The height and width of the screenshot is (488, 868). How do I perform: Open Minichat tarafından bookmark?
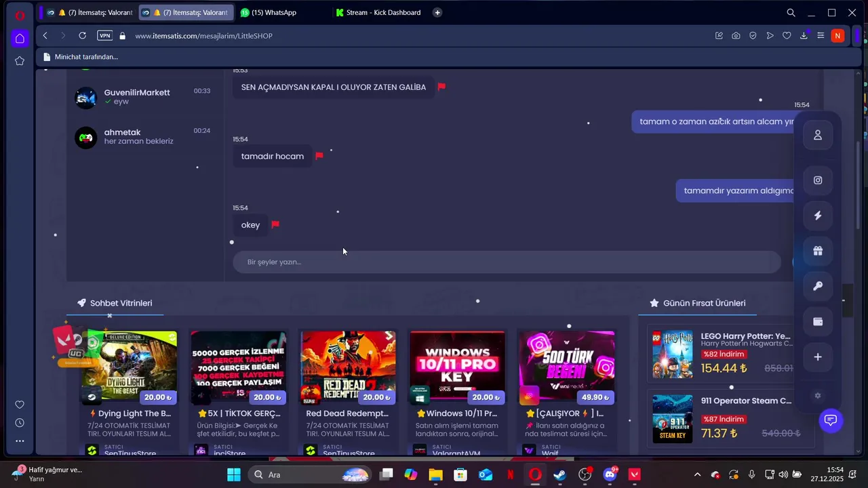(x=80, y=57)
